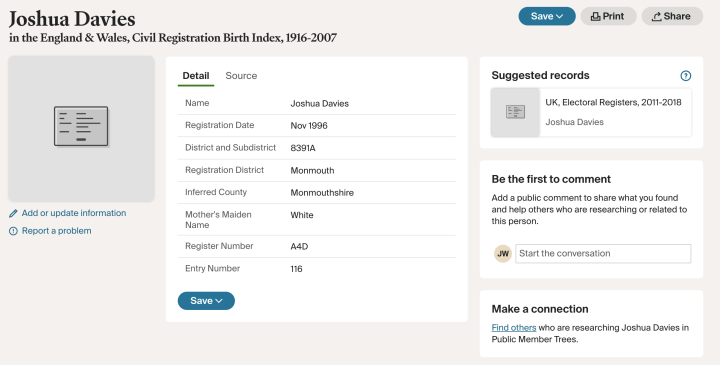720x365 pixels.
Task: Click the Find others link
Action: (514, 328)
